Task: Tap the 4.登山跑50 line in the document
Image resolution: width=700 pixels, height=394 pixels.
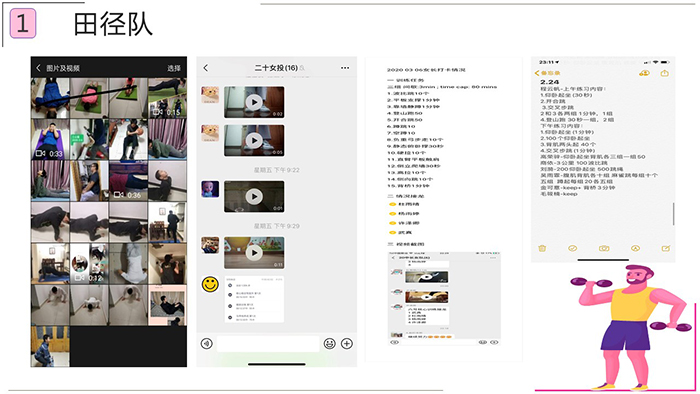Action: [404, 113]
